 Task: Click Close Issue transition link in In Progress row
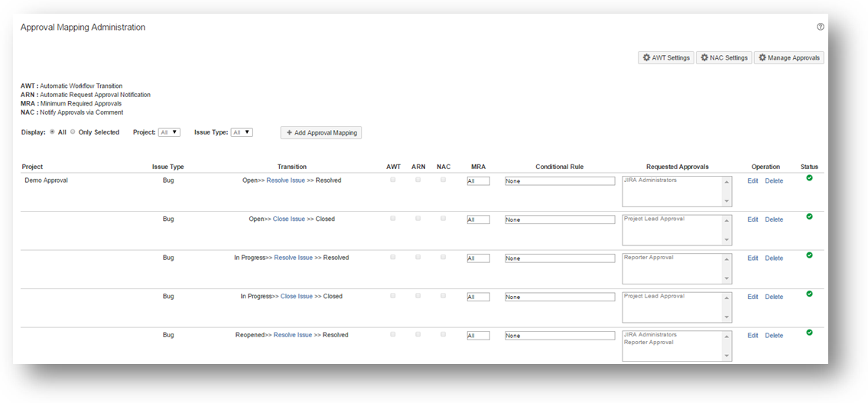pos(296,297)
